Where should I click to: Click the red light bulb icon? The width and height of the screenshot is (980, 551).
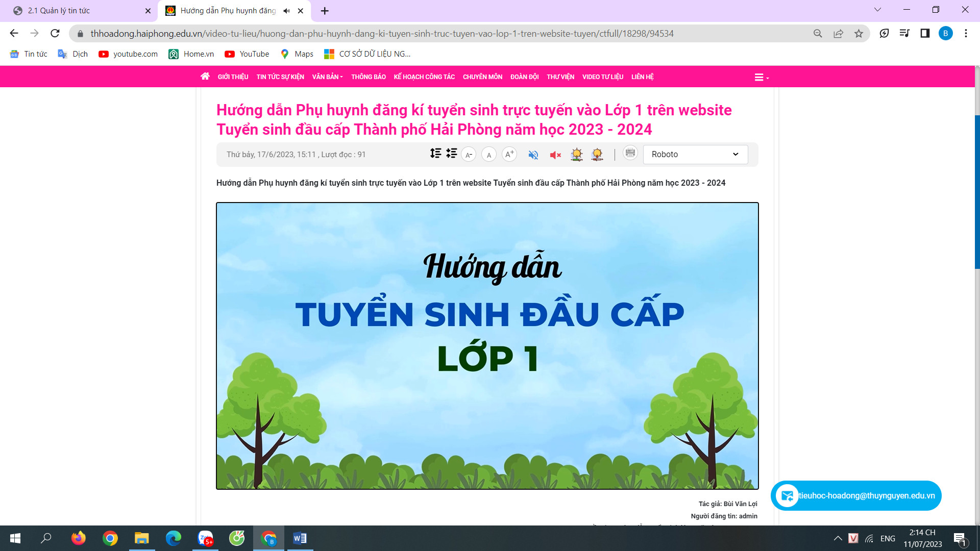tap(597, 155)
